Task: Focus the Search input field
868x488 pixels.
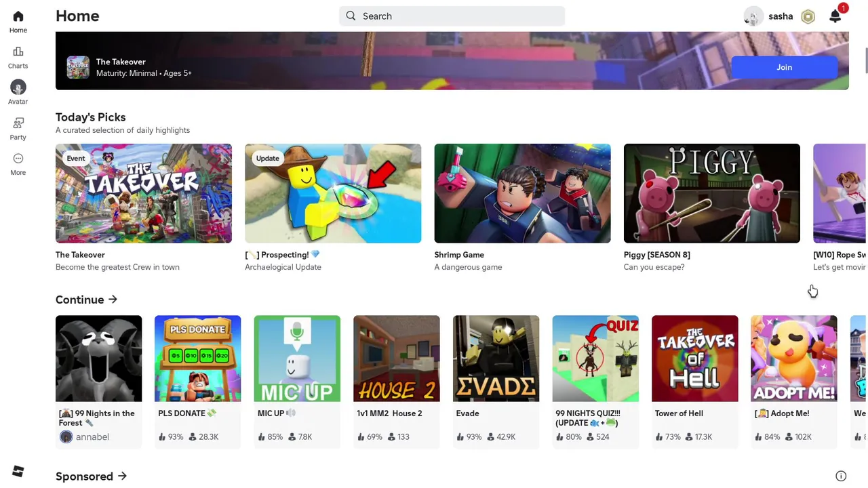Action: coord(452,16)
